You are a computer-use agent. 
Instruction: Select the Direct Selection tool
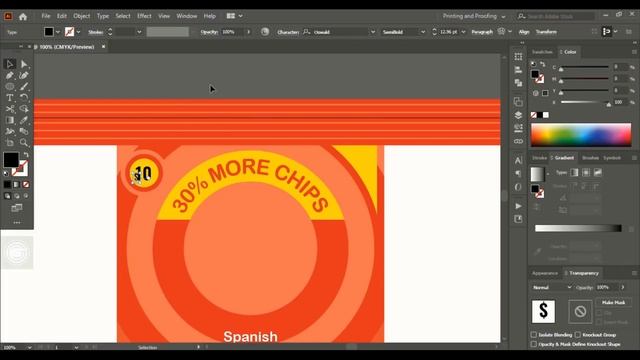pyautogui.click(x=24, y=64)
